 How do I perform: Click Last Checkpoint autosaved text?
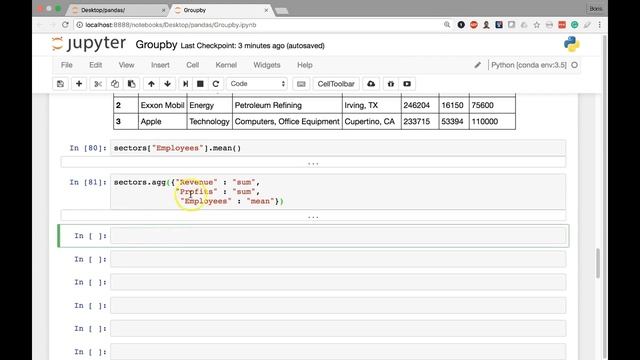(252, 46)
